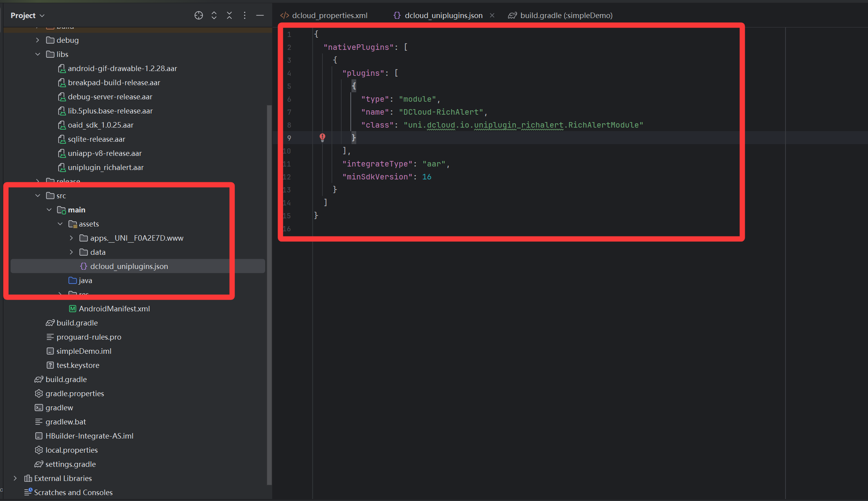Click the Select Opened File crosshair icon
868x501 pixels.
(x=199, y=15)
